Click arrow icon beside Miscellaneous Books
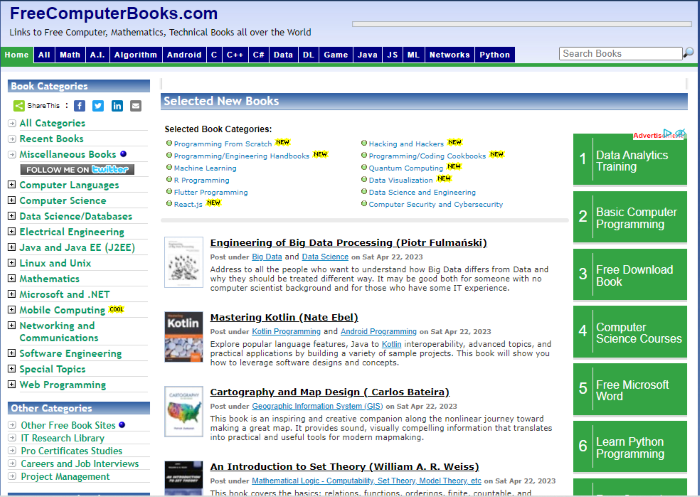This screenshot has width=700, height=497. 12,155
